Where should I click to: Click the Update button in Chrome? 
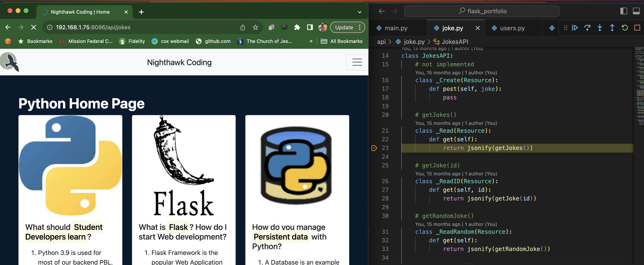pyautogui.click(x=344, y=27)
